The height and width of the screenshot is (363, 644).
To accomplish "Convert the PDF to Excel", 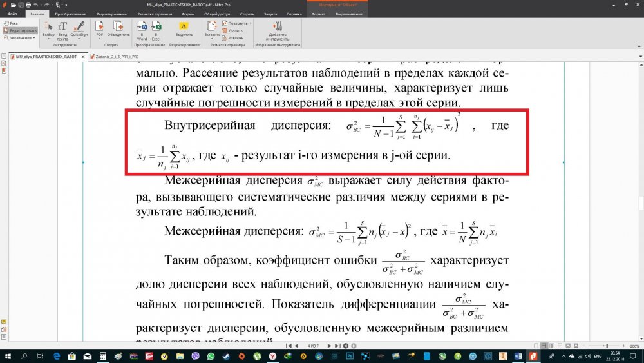I will 156,31.
